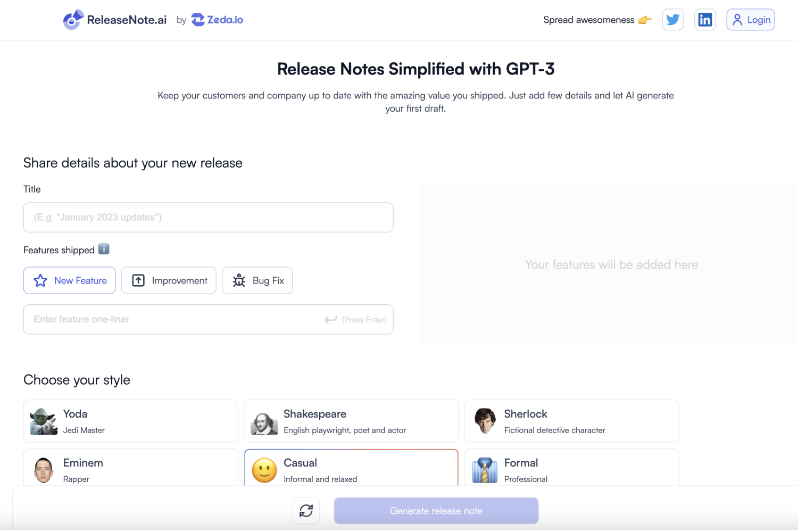Click the pointing hand emoji

click(x=645, y=20)
